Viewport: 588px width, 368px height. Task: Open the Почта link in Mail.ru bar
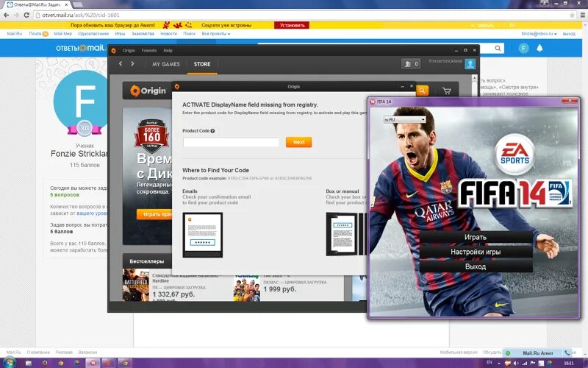pyautogui.click(x=35, y=34)
